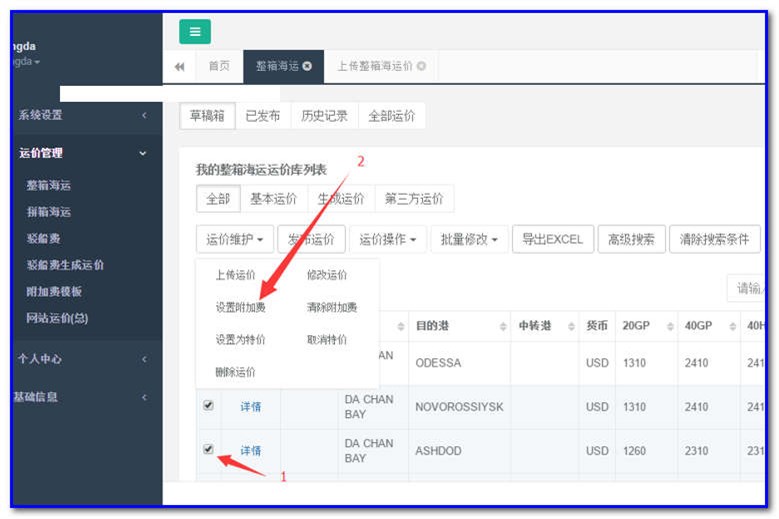Select the 整箱海运 tab
This screenshot has width=779, height=519.
click(277, 66)
